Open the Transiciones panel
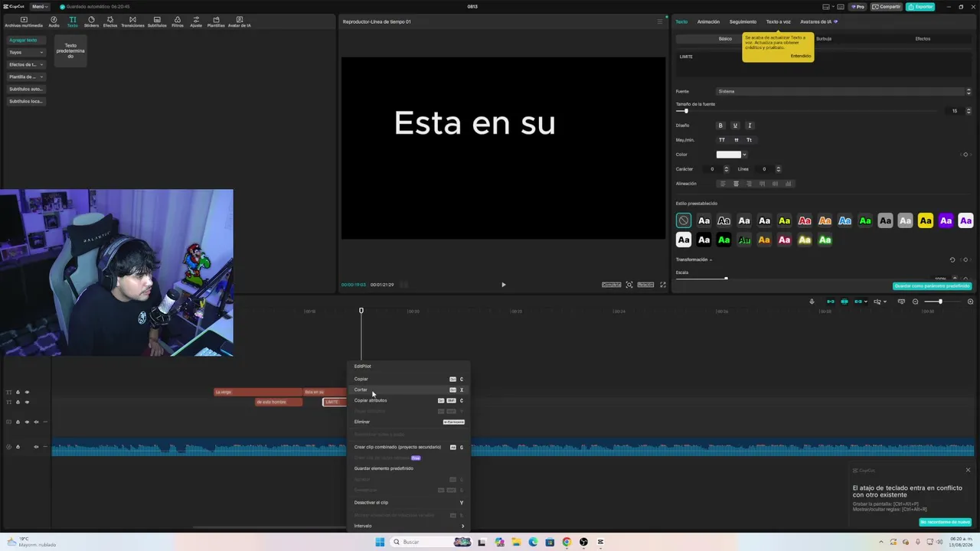 pyautogui.click(x=132, y=21)
